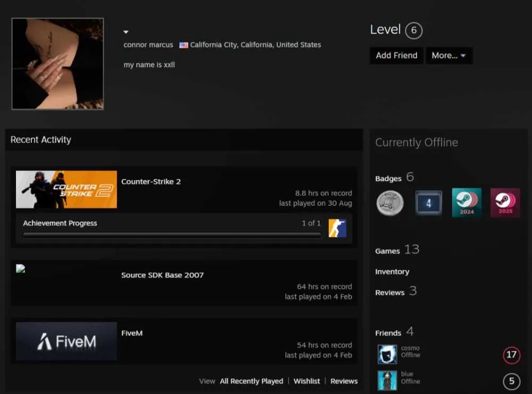Open the Reviews 3 sidebar link
532x394 pixels.
(396, 291)
